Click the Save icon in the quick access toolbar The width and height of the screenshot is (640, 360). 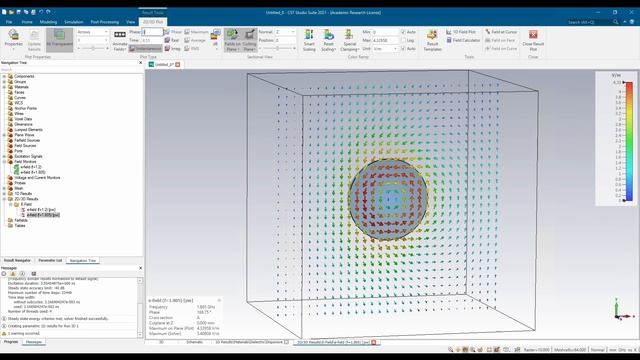18,12
